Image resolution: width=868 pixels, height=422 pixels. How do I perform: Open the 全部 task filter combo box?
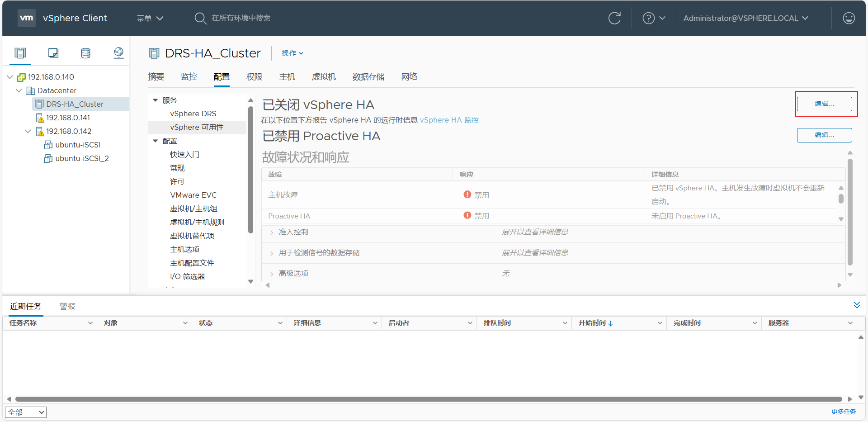[26, 412]
